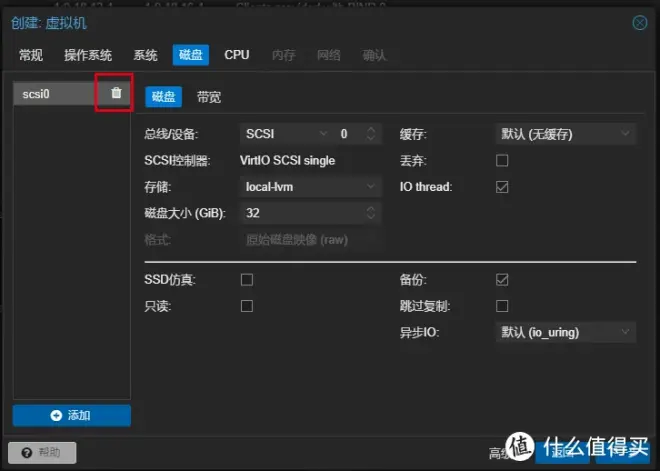Go to the CPU tab
This screenshot has height=471, width=660.
(x=237, y=55)
